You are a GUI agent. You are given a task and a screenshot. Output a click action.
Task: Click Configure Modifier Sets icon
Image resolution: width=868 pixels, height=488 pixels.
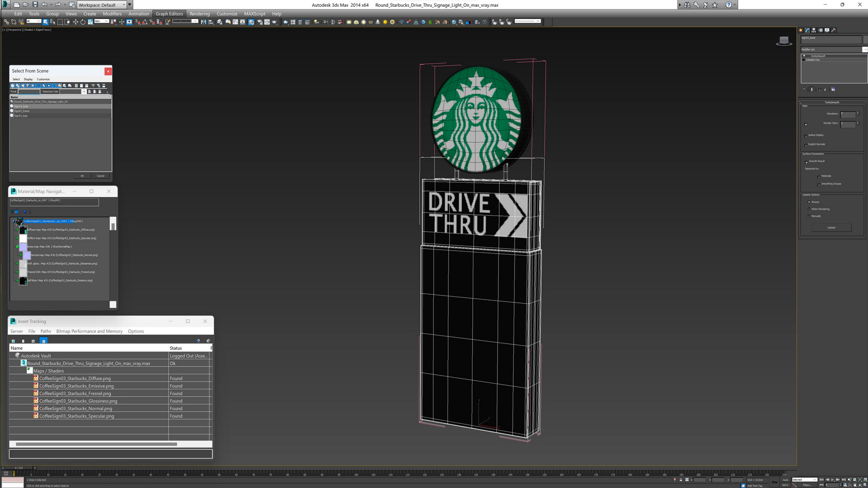point(833,89)
